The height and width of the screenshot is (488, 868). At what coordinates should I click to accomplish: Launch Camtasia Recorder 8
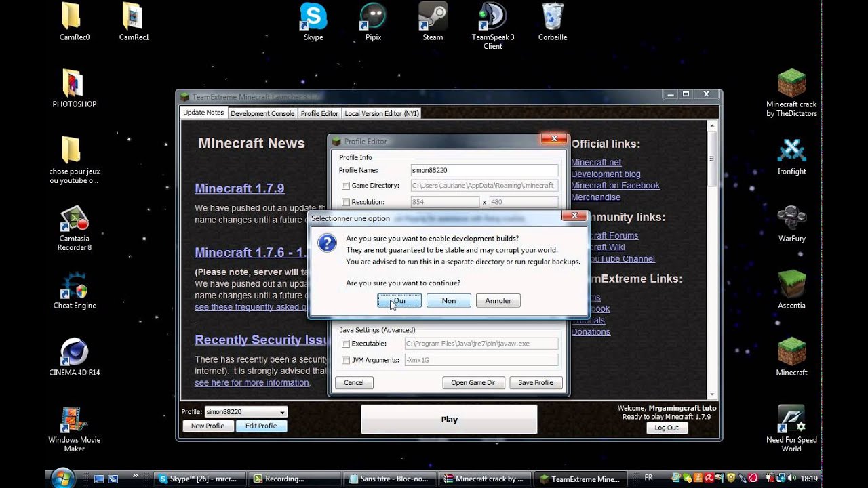coord(75,228)
